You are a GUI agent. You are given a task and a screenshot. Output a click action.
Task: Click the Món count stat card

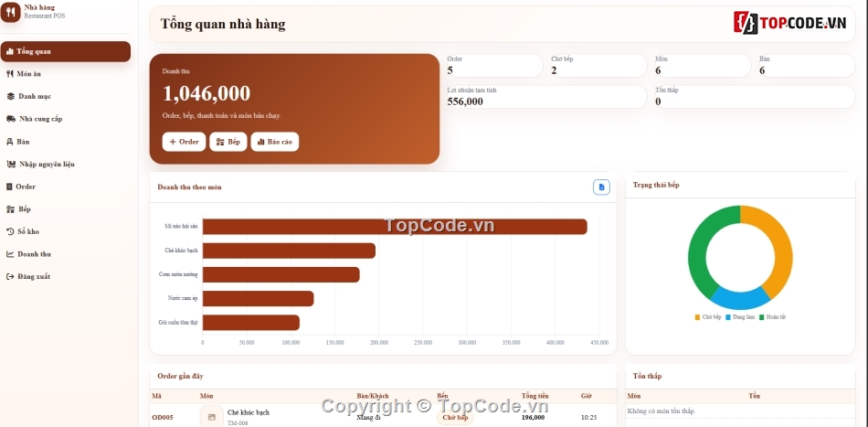(702, 65)
